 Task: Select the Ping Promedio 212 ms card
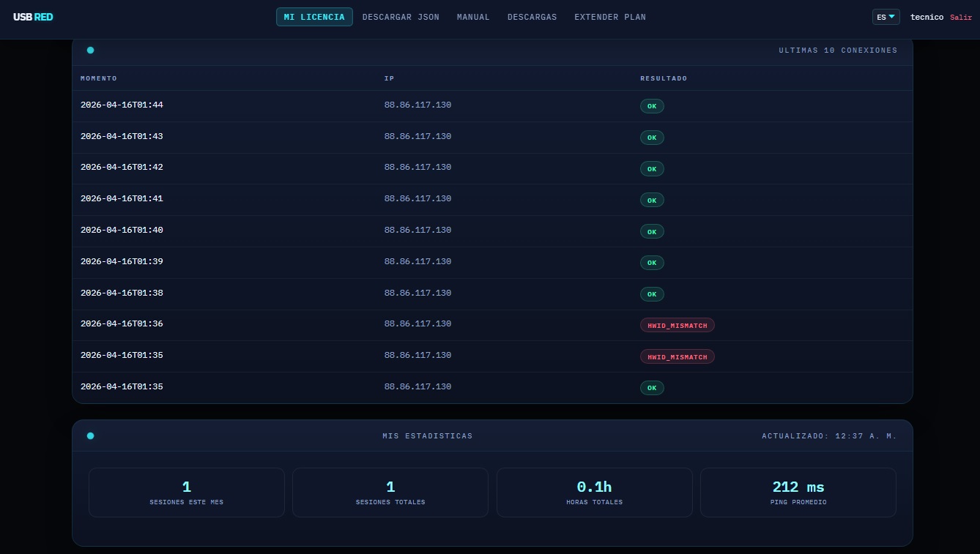(798, 493)
